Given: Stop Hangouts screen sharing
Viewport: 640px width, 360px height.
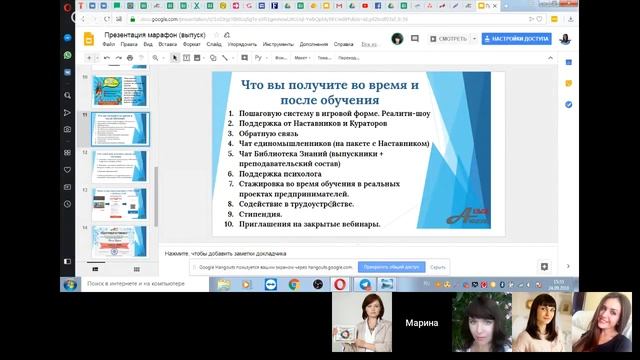Looking at the screenshot, I should point(391,267).
